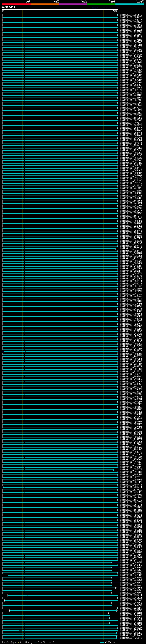Select hit label UniRef100_Q2XTE0
Viewport: 146px width, 644px height.
(x=131, y=113)
